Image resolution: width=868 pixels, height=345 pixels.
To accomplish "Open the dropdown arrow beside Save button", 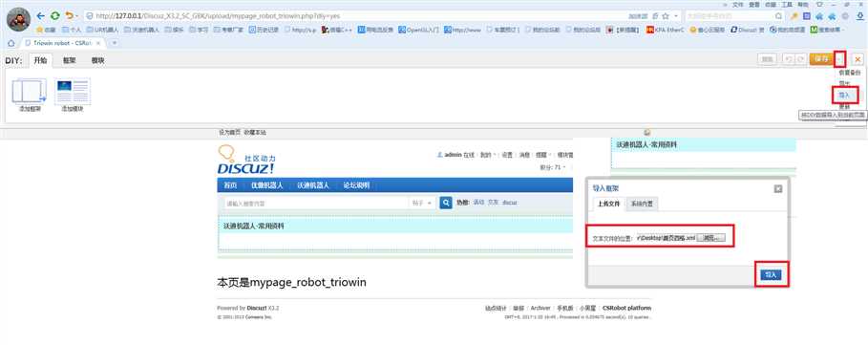I will (x=839, y=59).
